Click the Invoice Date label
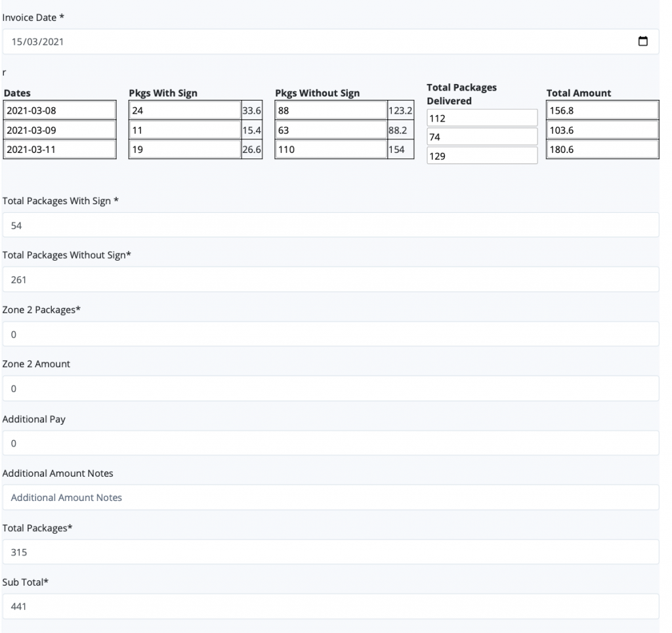 33,18
